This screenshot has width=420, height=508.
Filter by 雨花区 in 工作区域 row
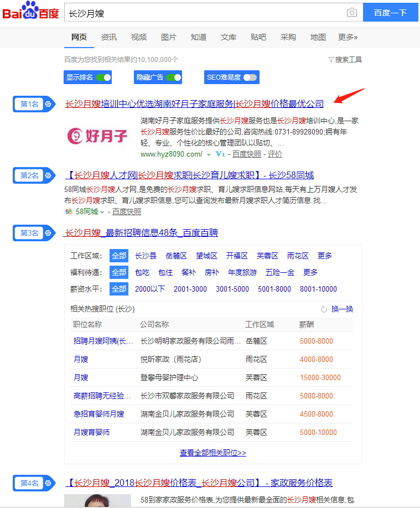point(298,256)
